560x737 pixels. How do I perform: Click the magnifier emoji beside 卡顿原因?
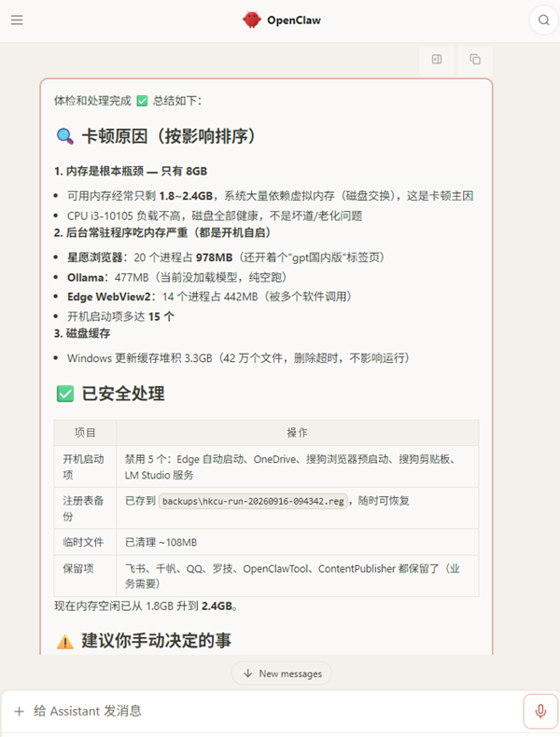(65, 137)
